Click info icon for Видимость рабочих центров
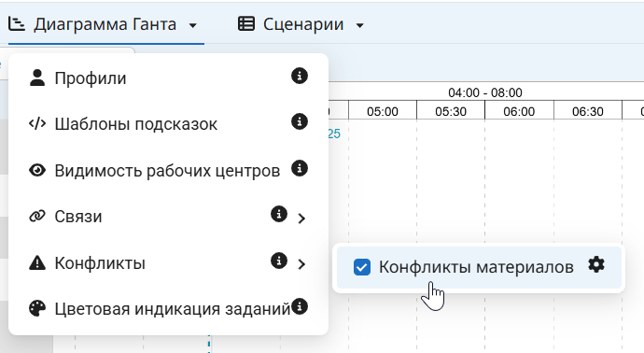 point(300,168)
